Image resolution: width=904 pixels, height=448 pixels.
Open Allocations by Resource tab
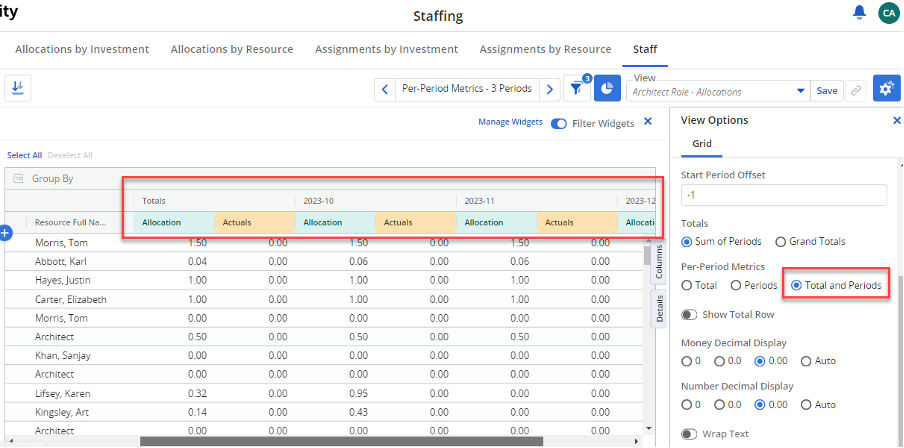pos(232,50)
